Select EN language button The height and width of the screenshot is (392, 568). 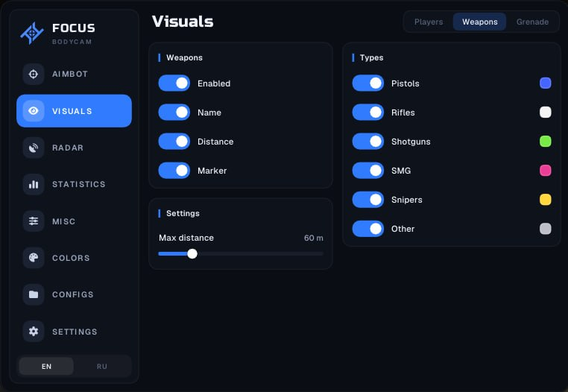pos(46,366)
